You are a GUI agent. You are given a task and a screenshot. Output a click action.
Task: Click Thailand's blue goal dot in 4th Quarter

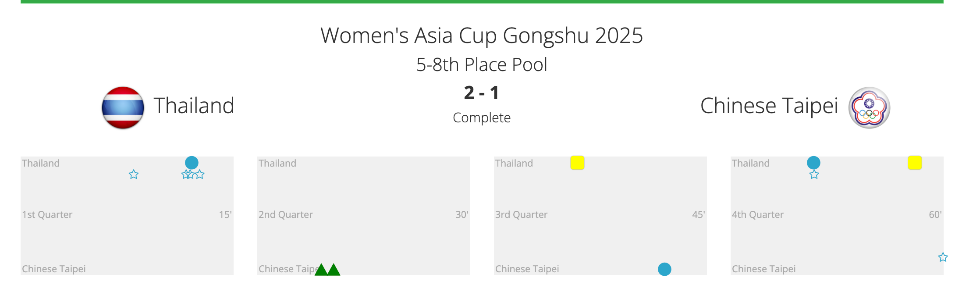(x=813, y=163)
